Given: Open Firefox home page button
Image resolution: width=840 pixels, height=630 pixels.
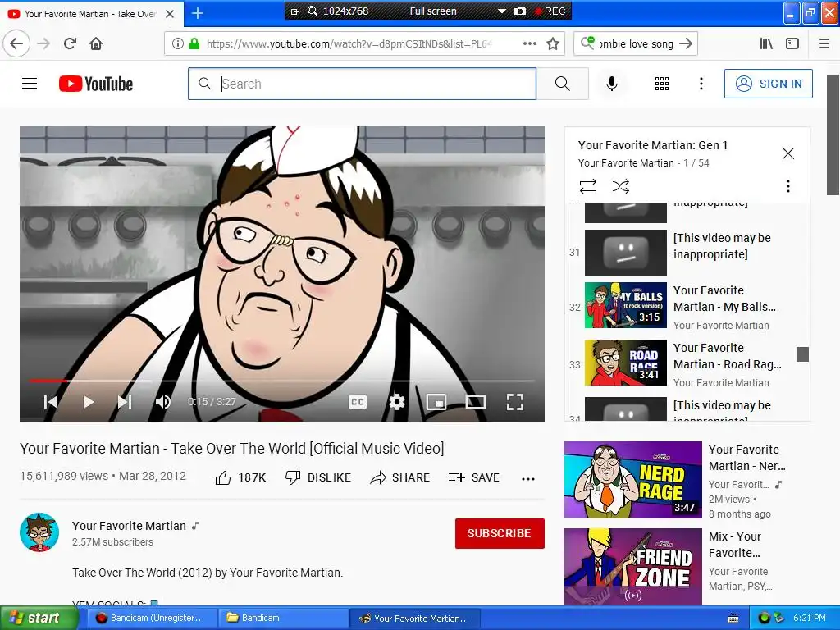Looking at the screenshot, I should (x=96, y=43).
